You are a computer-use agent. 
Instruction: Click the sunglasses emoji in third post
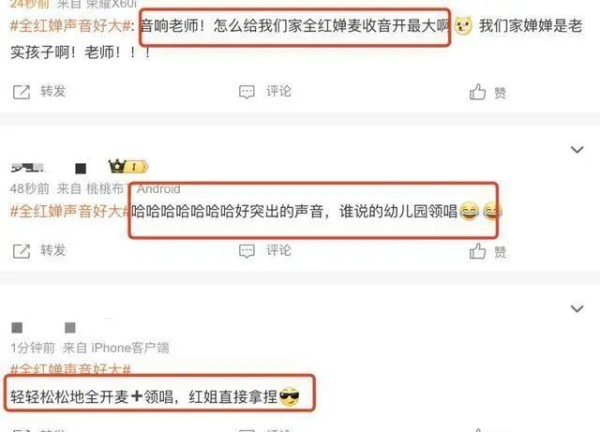pos(289,397)
